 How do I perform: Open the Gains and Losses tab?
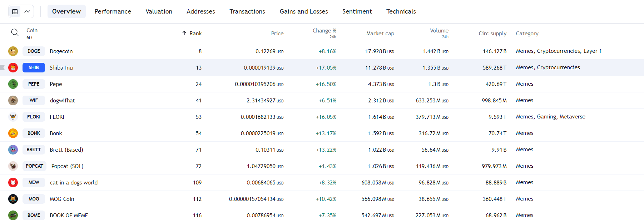click(x=304, y=11)
